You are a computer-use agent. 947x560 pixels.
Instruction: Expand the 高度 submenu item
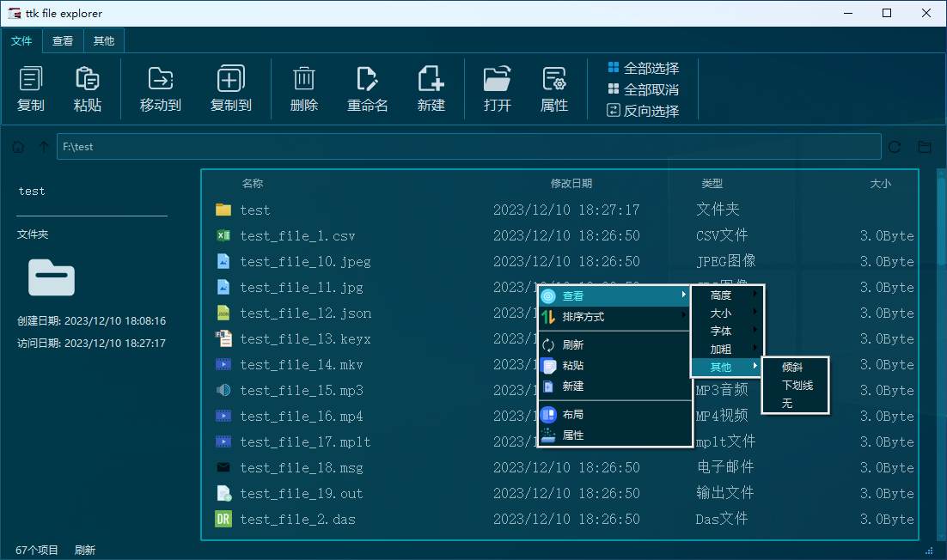click(x=727, y=295)
